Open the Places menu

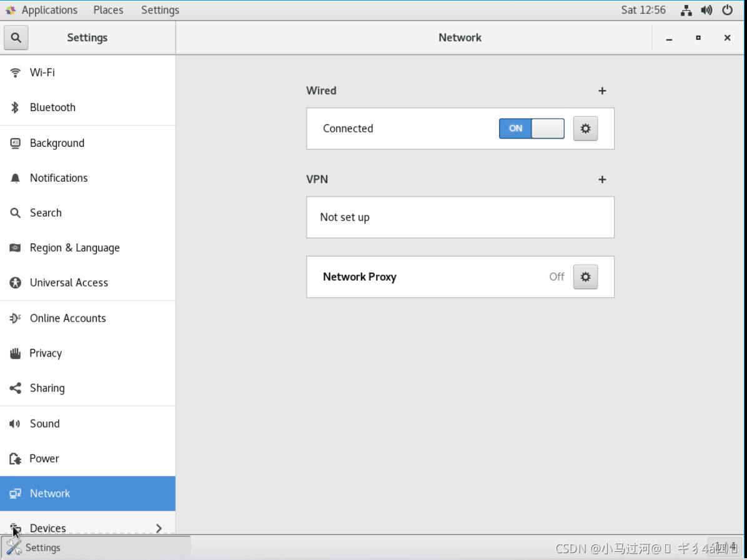coord(108,10)
